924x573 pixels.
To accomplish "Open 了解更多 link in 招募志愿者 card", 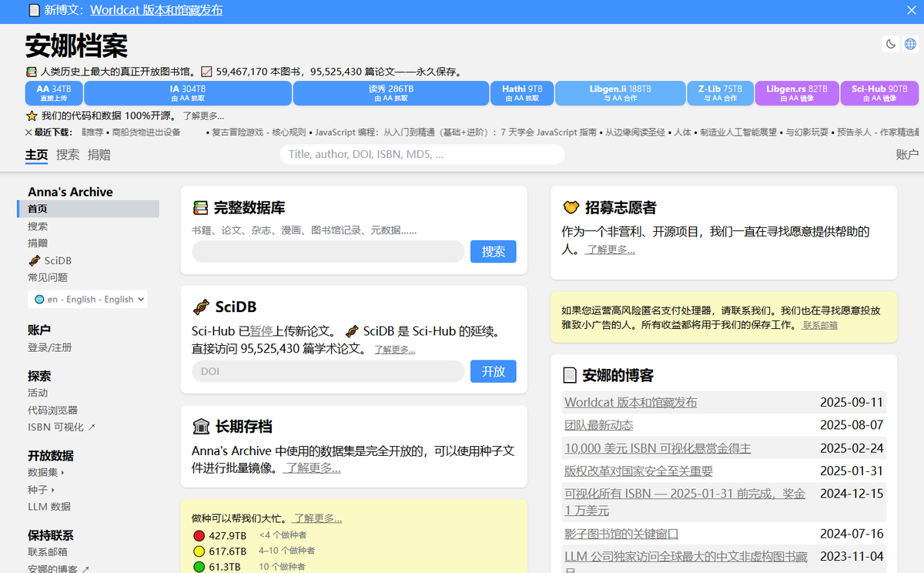I will click(610, 250).
